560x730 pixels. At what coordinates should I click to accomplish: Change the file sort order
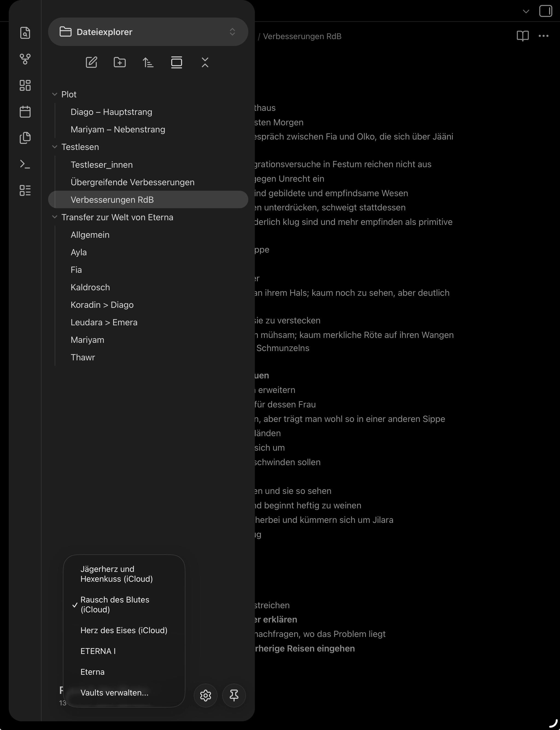click(148, 62)
